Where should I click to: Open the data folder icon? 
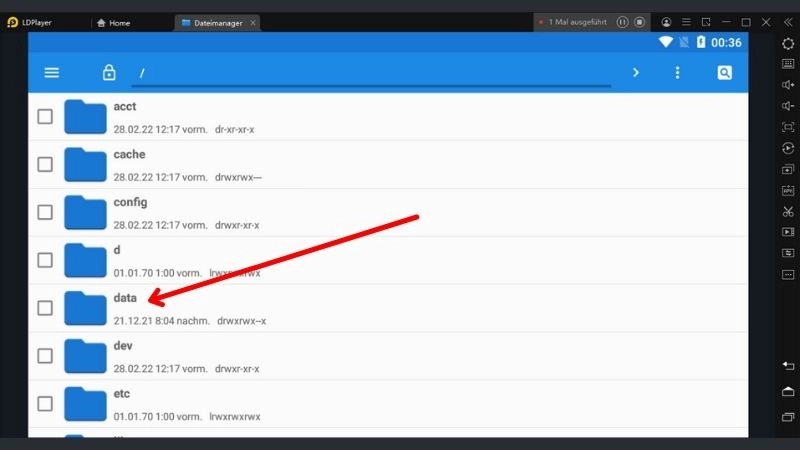[x=85, y=308]
